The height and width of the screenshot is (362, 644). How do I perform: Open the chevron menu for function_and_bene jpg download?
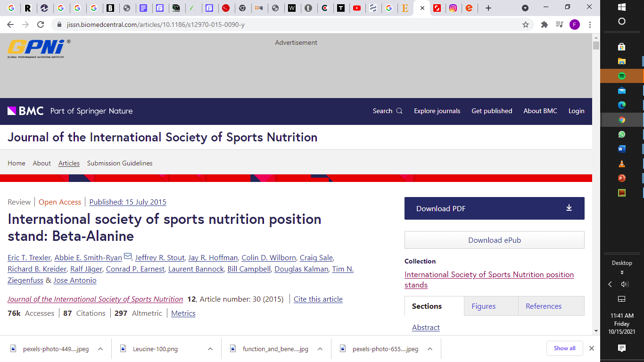320,349
